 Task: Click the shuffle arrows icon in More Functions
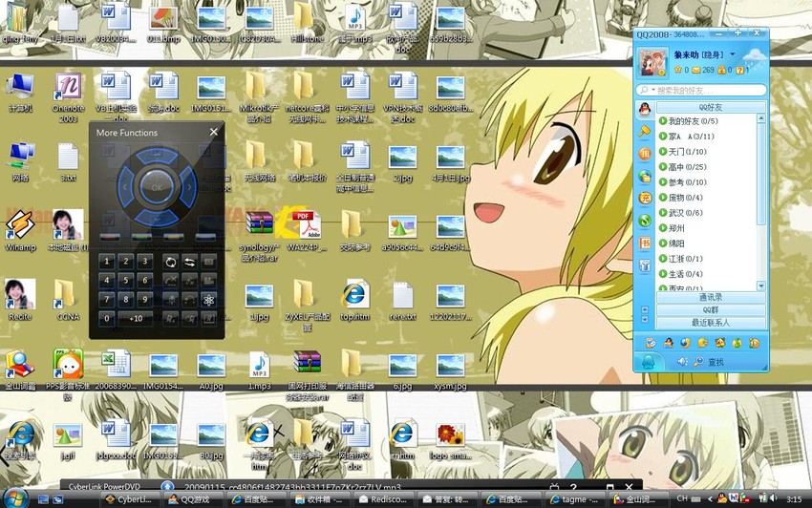tap(189, 262)
